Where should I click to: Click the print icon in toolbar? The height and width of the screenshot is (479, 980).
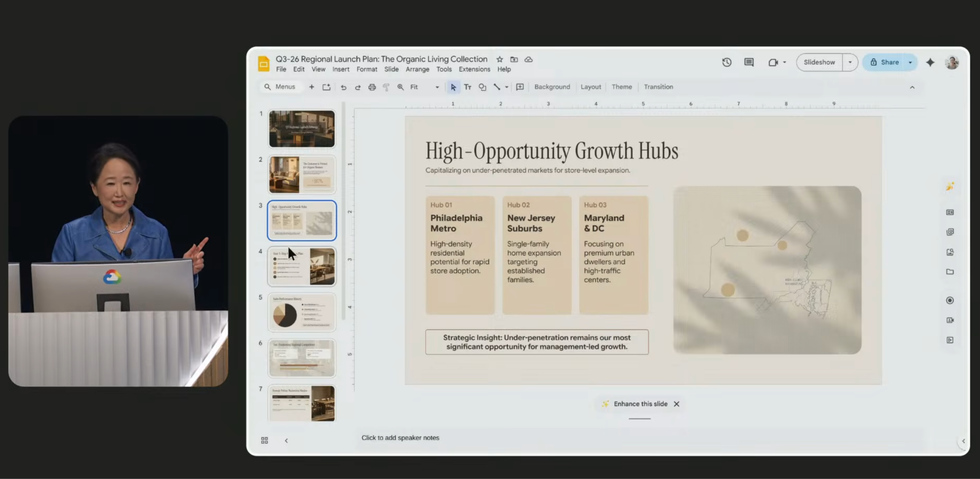pos(372,87)
